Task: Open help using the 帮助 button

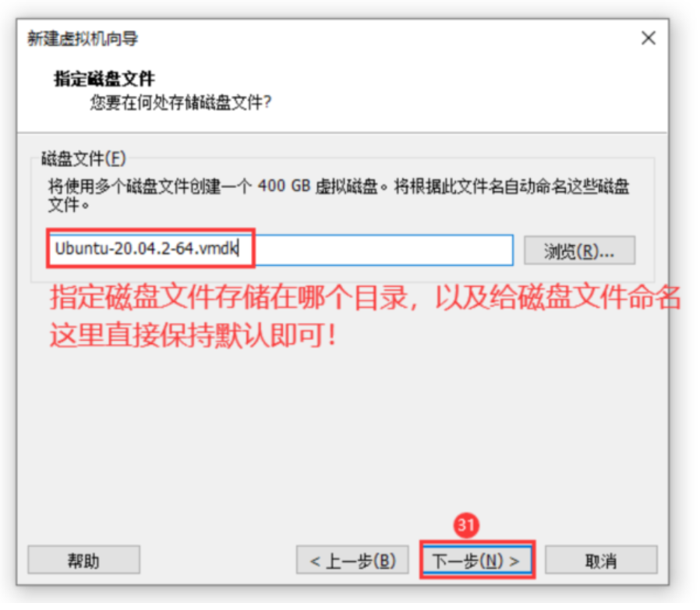Action: [84, 560]
